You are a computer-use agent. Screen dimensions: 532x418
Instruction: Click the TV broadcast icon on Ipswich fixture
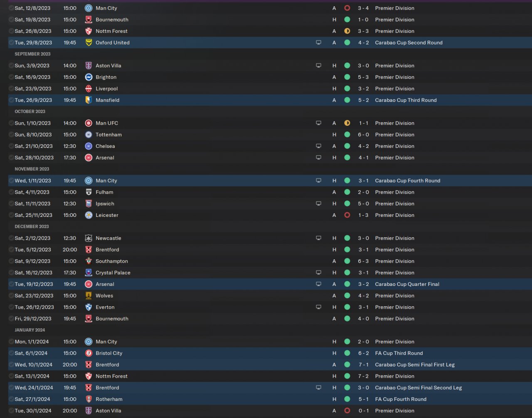coord(318,204)
